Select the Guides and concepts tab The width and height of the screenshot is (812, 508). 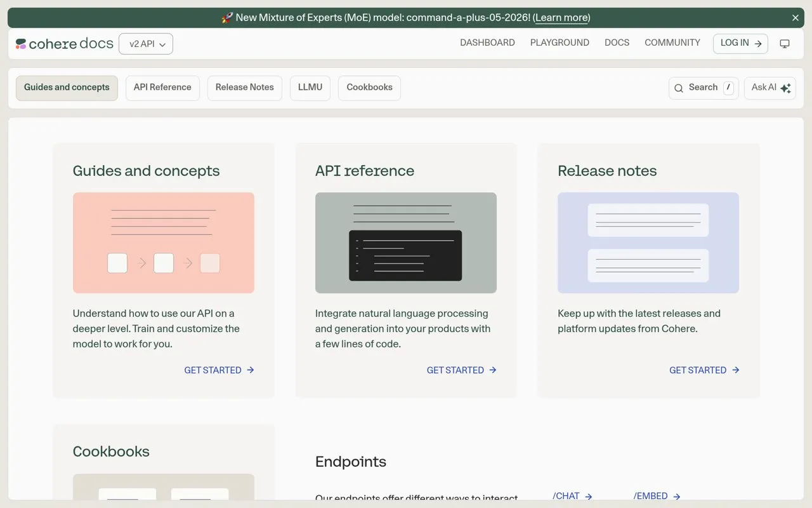[67, 88]
